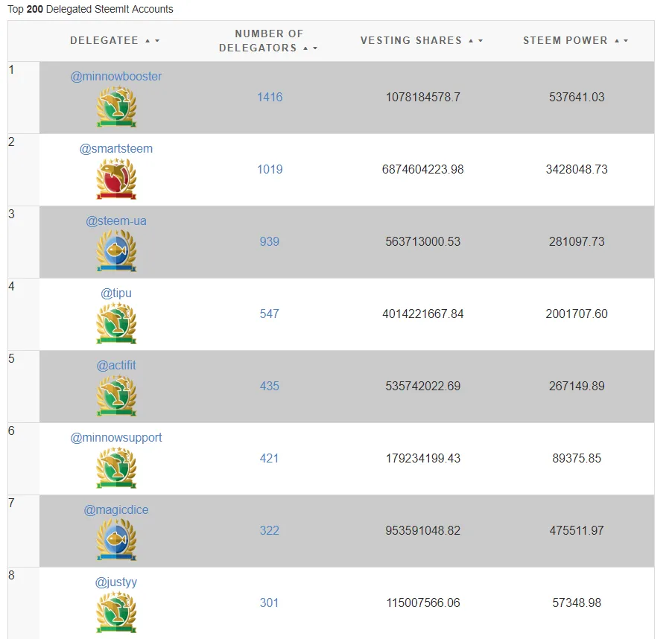The image size is (672, 639).
Task: Click the sort arrows beside Vesting Shares
Action: [x=476, y=41]
